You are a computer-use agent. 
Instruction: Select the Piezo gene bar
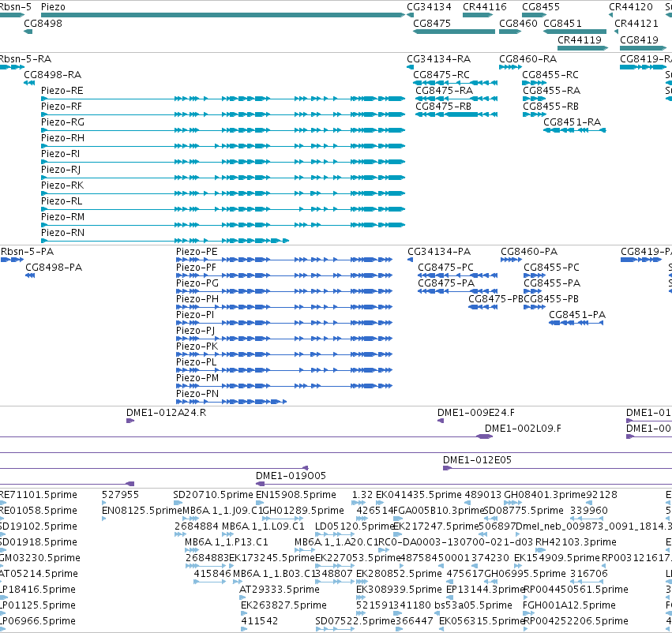click(223, 15)
